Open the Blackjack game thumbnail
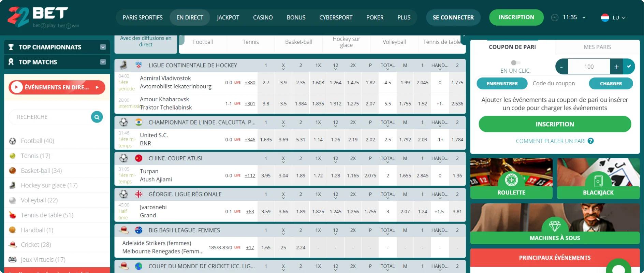Viewport: 644px width, 273px height. tap(598, 178)
